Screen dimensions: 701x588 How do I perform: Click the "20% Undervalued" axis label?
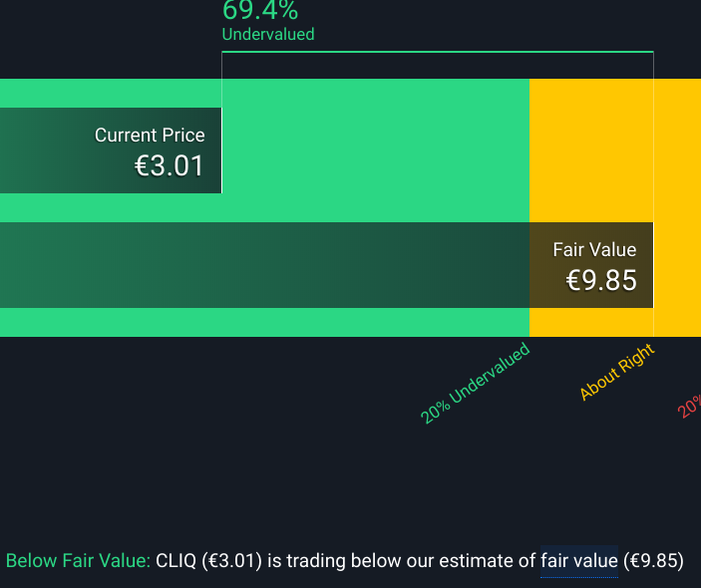click(475, 384)
